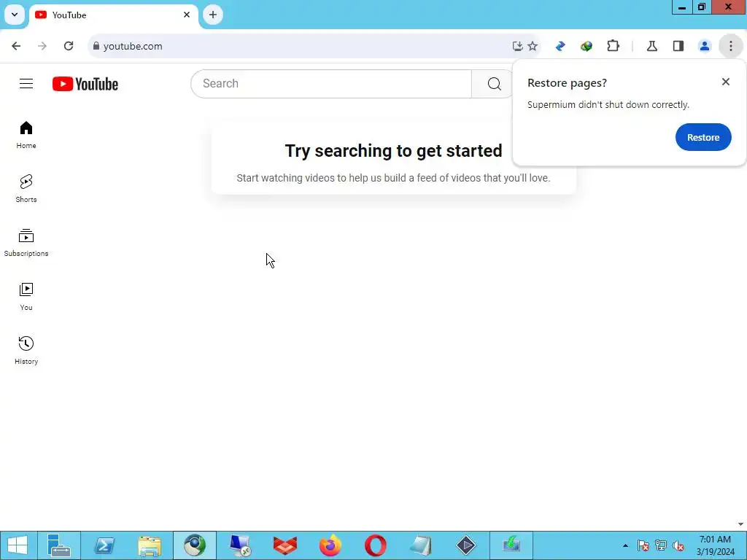Open the tab search dropdown arrow

click(x=15, y=15)
